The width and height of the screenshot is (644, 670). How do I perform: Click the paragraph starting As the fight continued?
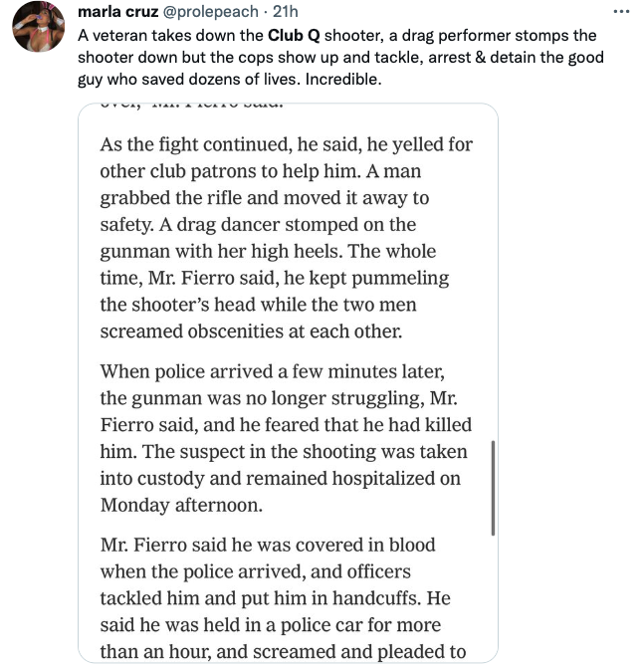tap(287, 238)
